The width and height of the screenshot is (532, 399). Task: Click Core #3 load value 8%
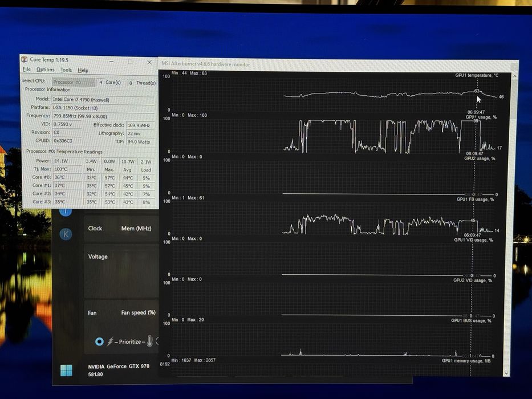146,202
